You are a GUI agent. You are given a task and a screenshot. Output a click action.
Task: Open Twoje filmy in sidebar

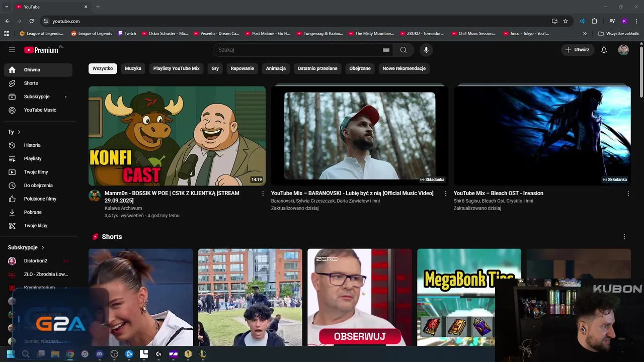[x=38, y=172]
